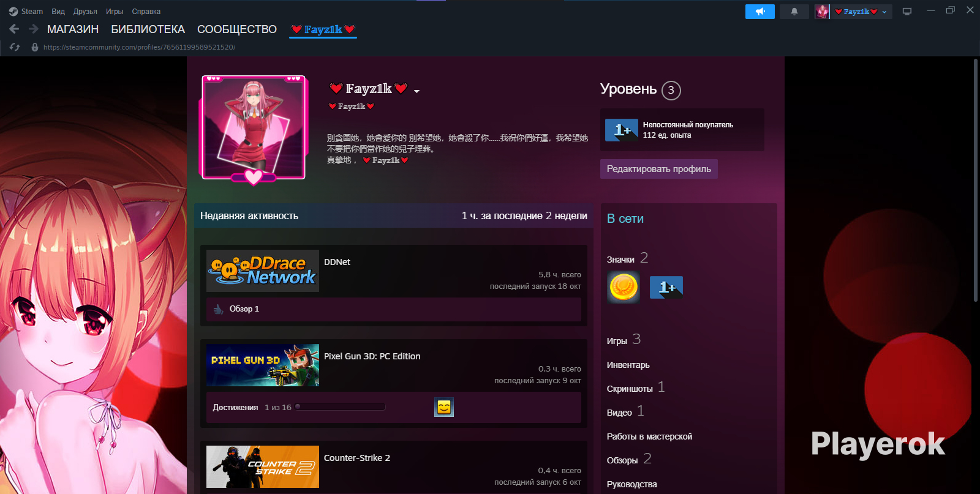Click the padlock icon beside the URL
The image size is (980, 494).
click(35, 47)
